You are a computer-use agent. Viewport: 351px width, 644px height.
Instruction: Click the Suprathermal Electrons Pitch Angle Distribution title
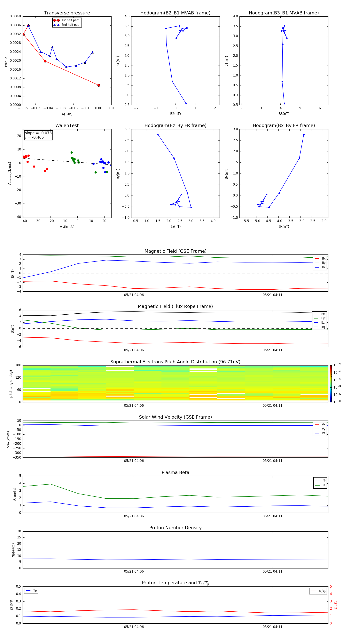point(175,362)
